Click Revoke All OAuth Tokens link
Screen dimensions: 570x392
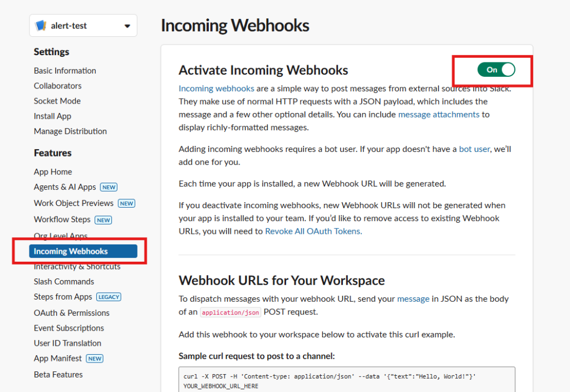pyautogui.click(x=313, y=231)
